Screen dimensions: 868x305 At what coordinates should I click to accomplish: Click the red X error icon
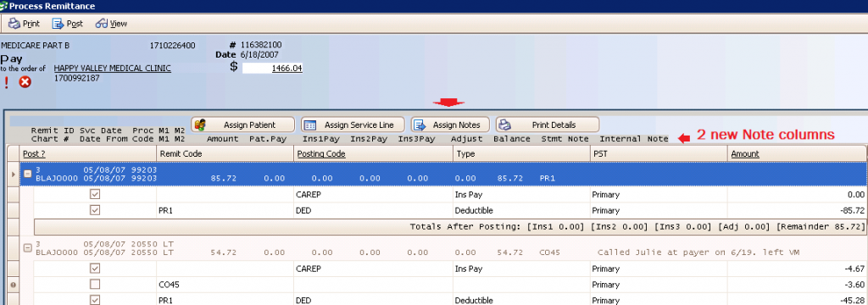coord(25,82)
